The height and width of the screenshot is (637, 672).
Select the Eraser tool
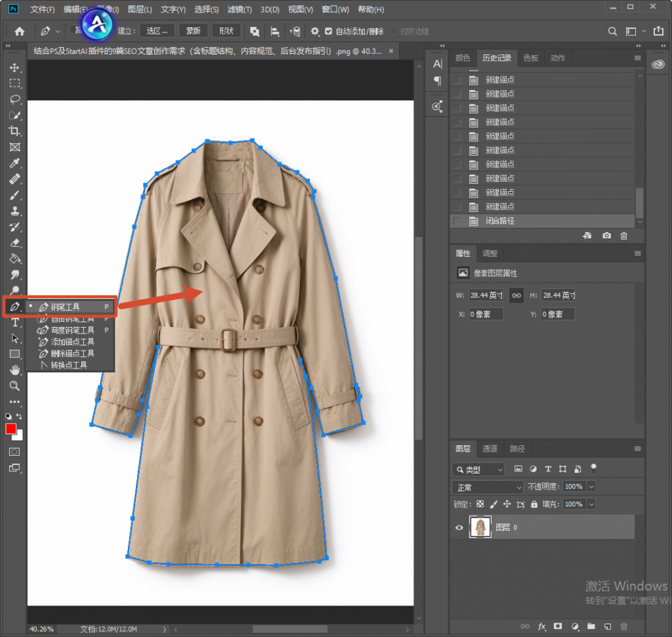[14, 243]
